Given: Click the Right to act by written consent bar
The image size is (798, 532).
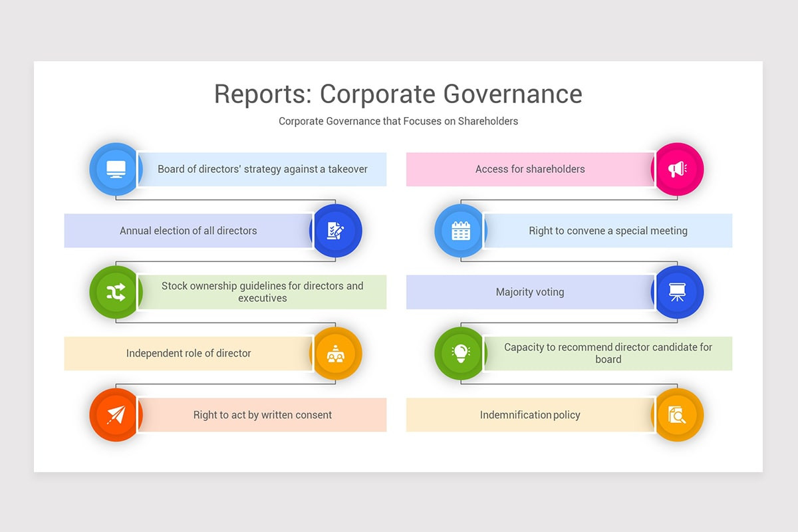Looking at the screenshot, I should pyautogui.click(x=262, y=415).
